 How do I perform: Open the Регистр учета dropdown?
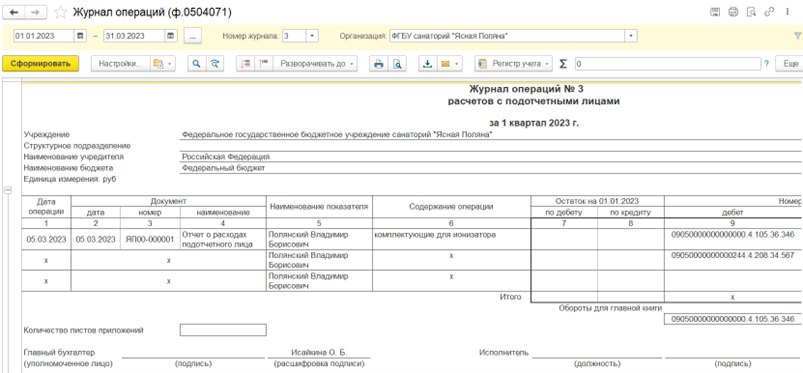[514, 64]
